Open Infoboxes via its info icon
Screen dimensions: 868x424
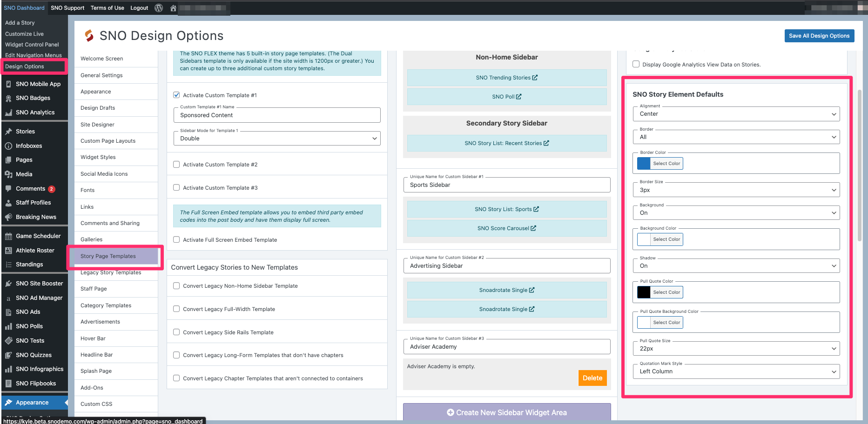[8, 146]
